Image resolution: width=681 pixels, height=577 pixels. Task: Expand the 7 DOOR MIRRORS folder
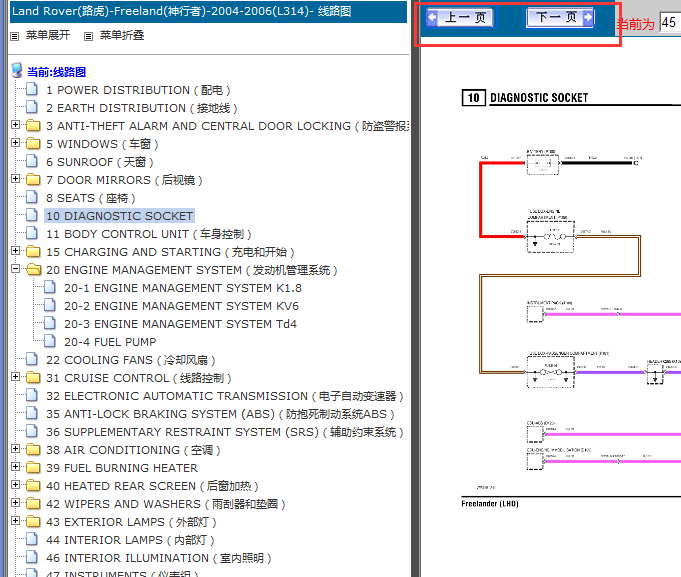tap(16, 179)
